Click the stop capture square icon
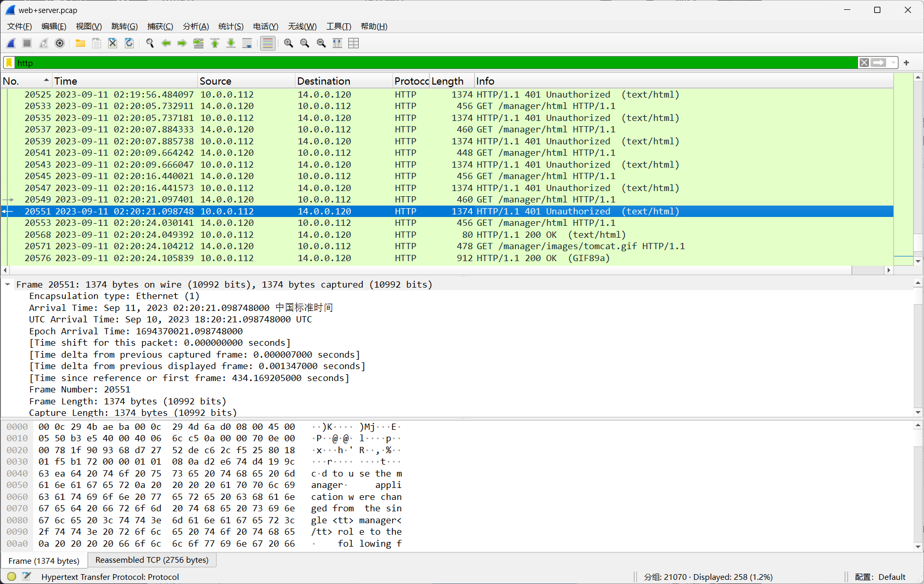This screenshot has height=584, width=924. tap(28, 43)
